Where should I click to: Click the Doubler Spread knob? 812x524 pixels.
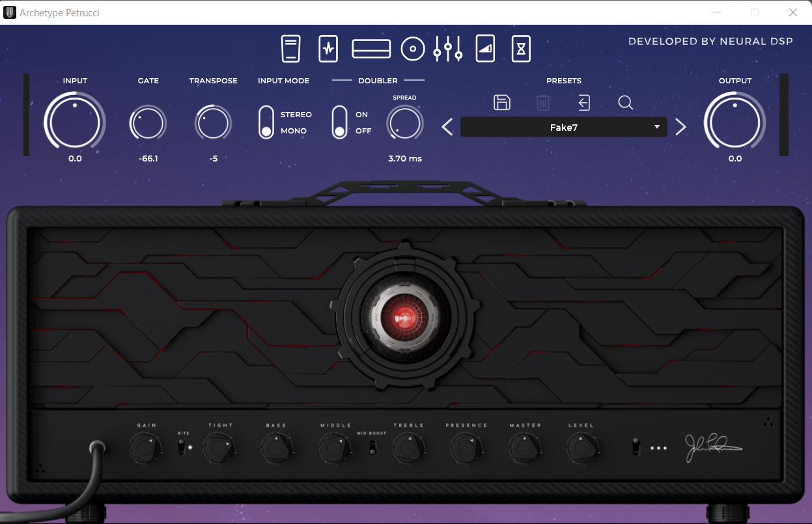click(405, 122)
